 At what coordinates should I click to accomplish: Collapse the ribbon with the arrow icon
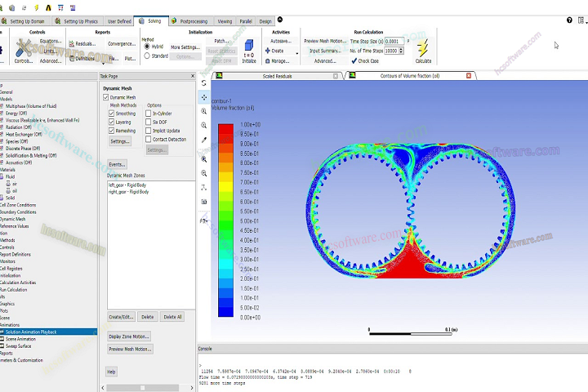pyautogui.click(x=280, y=20)
